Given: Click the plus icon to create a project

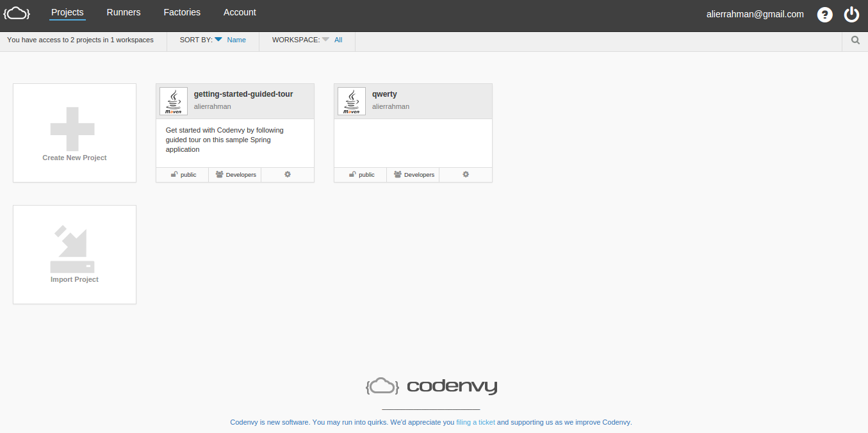Looking at the screenshot, I should [x=74, y=128].
